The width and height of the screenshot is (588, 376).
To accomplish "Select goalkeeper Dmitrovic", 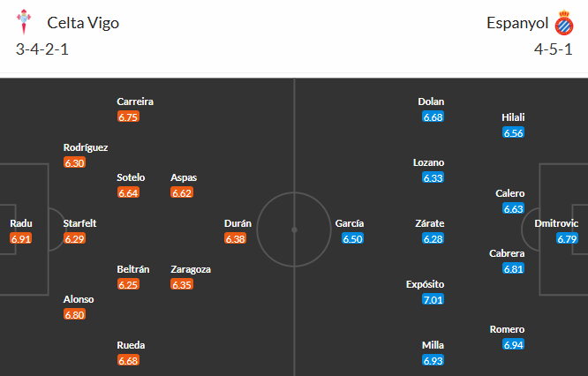I will coord(556,223).
